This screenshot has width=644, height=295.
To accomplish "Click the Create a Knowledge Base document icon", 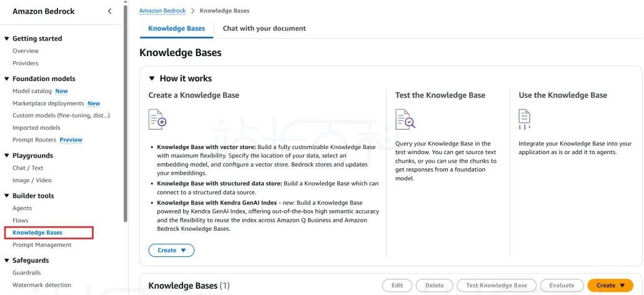I will pyautogui.click(x=157, y=118).
